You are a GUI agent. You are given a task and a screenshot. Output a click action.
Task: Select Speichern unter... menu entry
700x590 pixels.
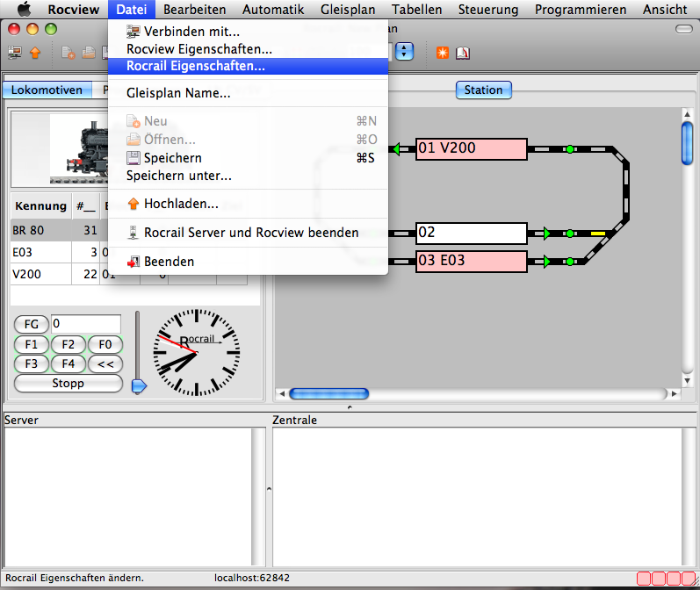pos(179,176)
